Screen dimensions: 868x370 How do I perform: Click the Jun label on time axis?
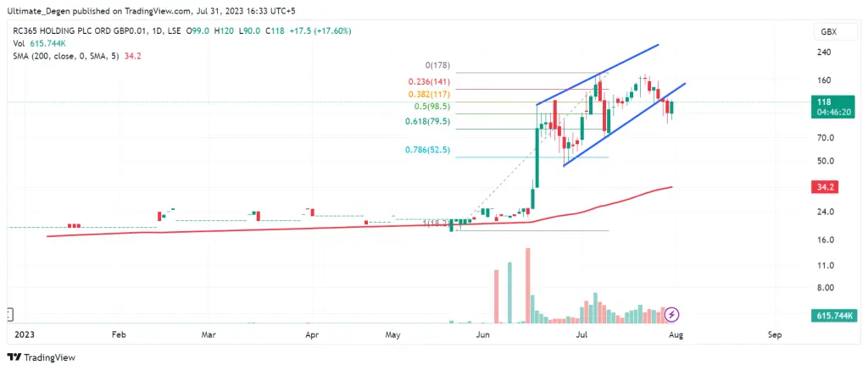pyautogui.click(x=484, y=334)
